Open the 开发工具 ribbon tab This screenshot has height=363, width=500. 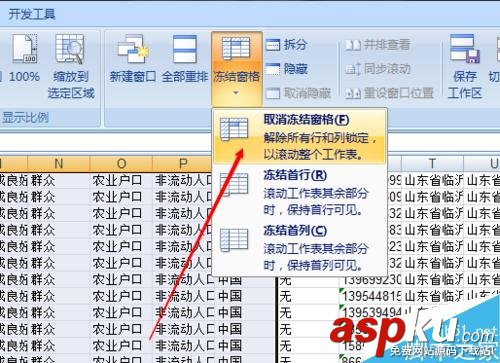point(32,14)
